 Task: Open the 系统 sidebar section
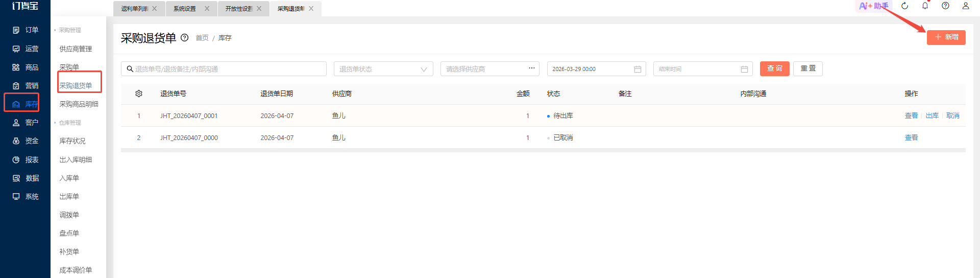tap(25, 196)
